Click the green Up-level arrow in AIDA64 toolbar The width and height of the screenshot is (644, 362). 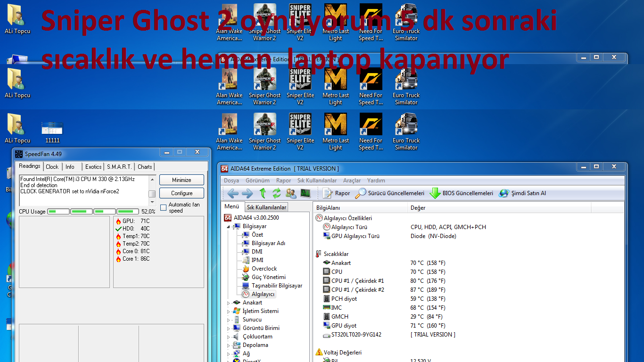click(x=263, y=193)
